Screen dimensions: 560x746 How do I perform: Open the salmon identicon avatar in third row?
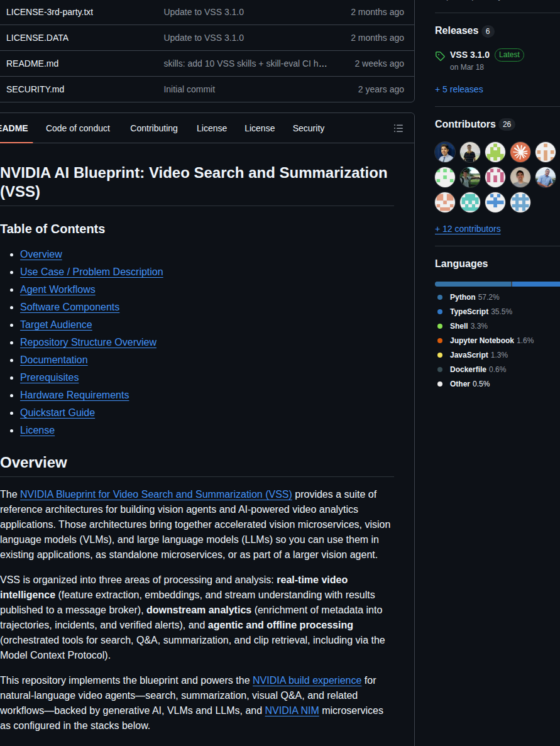point(445,202)
